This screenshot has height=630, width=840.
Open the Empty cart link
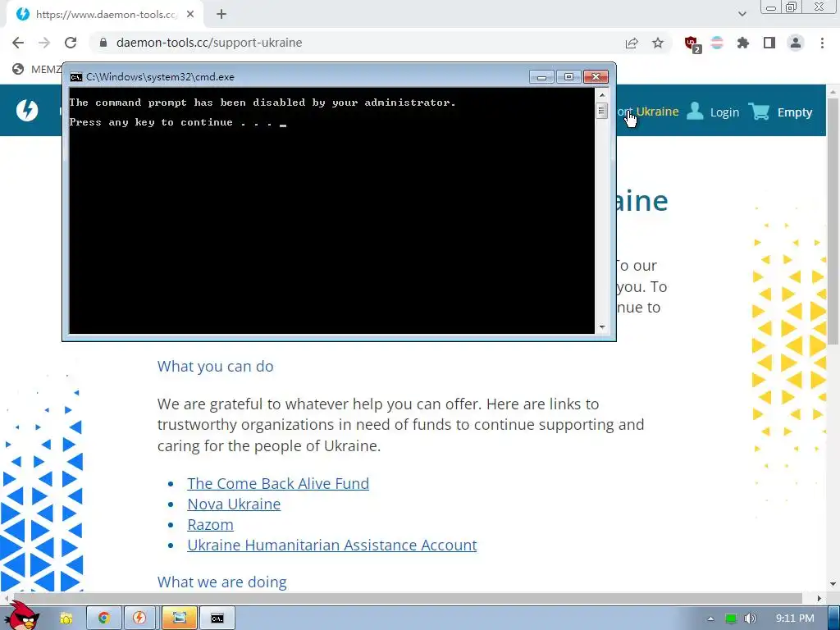[x=794, y=112]
